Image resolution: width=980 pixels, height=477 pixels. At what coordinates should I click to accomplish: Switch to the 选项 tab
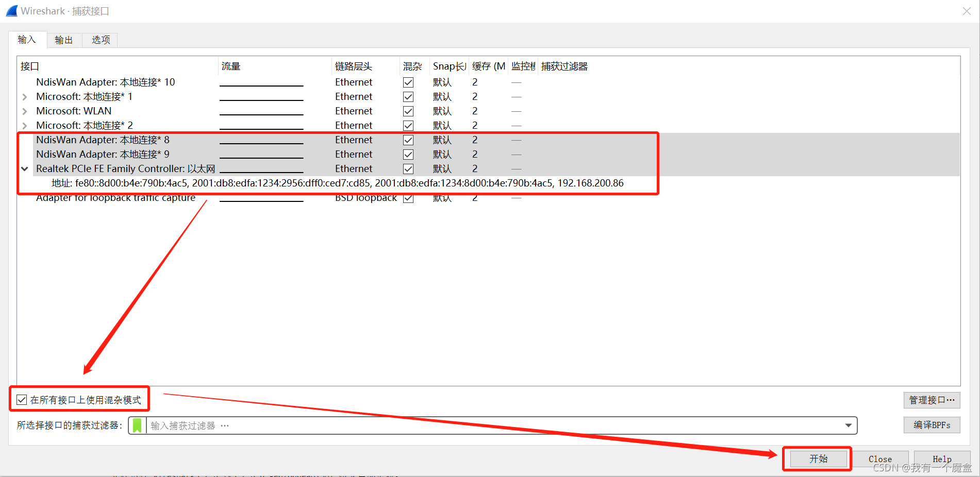point(101,40)
